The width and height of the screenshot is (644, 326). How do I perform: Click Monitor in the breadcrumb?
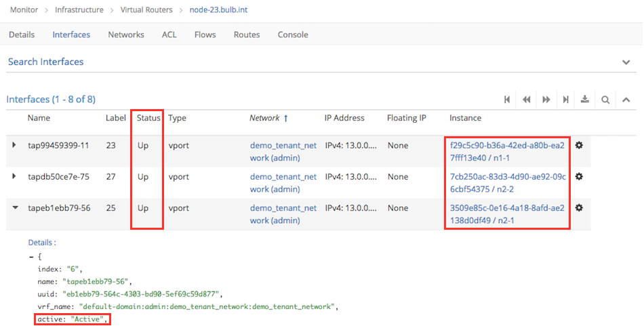pos(24,9)
